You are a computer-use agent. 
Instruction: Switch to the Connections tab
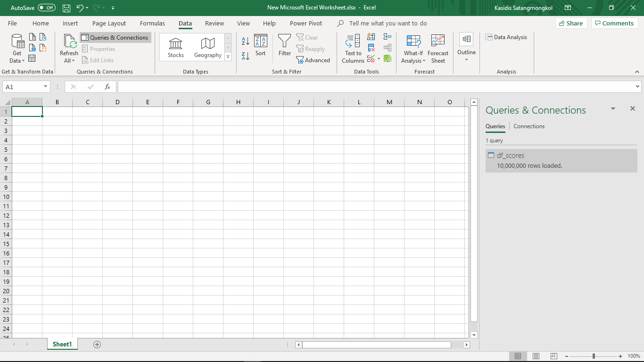[x=529, y=126]
